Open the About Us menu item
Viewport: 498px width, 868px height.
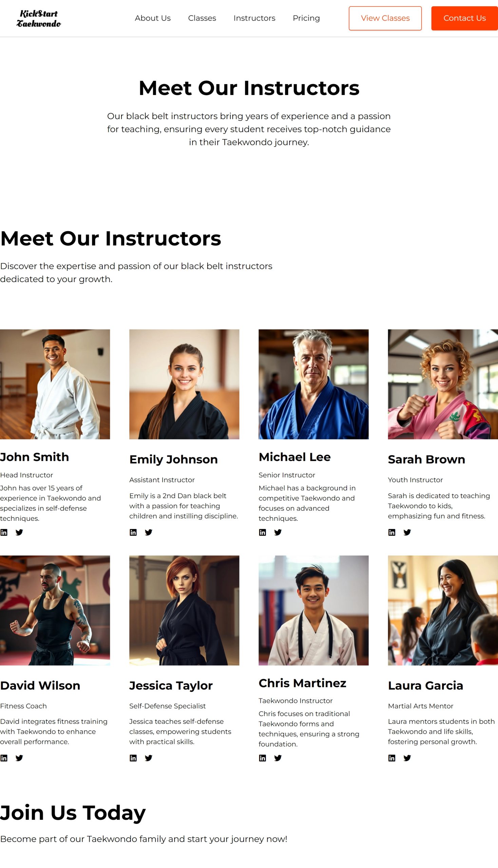point(153,18)
